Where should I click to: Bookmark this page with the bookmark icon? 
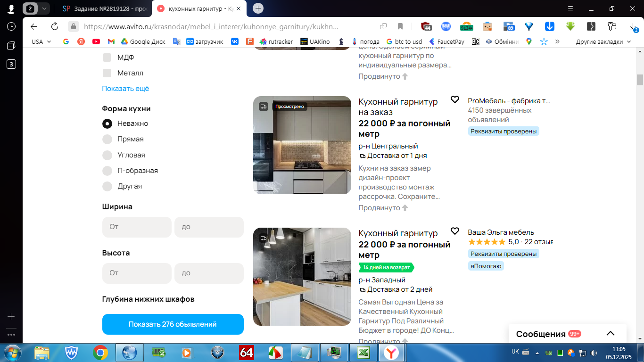(x=400, y=26)
